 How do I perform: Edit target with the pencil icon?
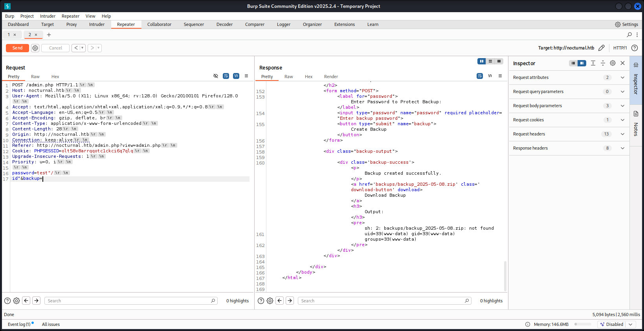tap(602, 48)
